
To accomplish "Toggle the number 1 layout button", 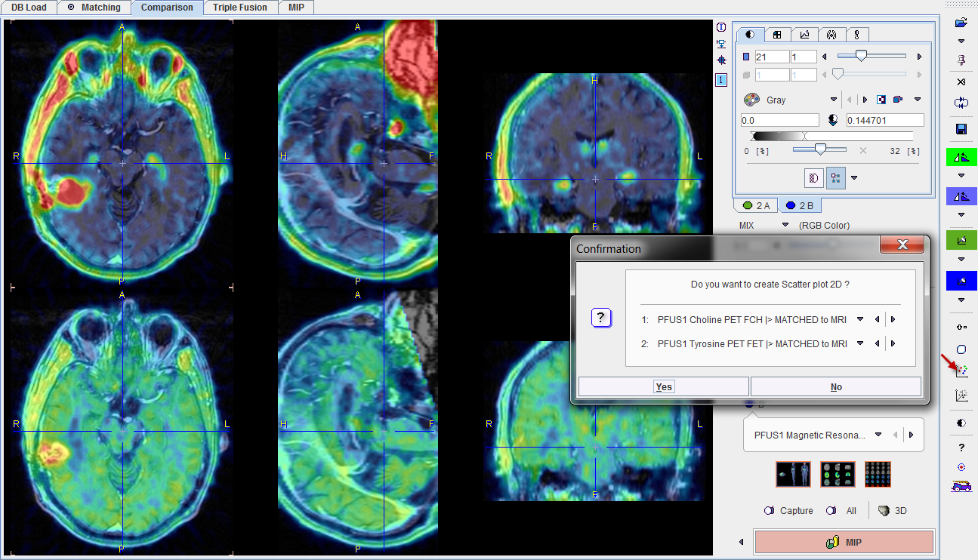I will click(721, 79).
